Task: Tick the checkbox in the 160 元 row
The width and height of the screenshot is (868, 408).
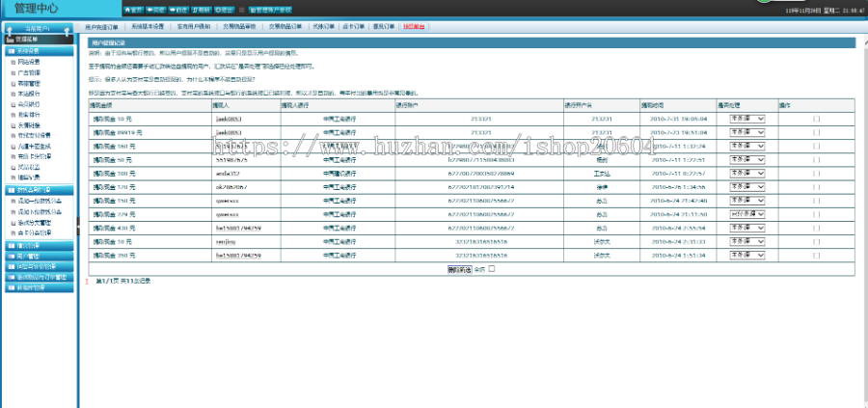Action: tap(817, 147)
